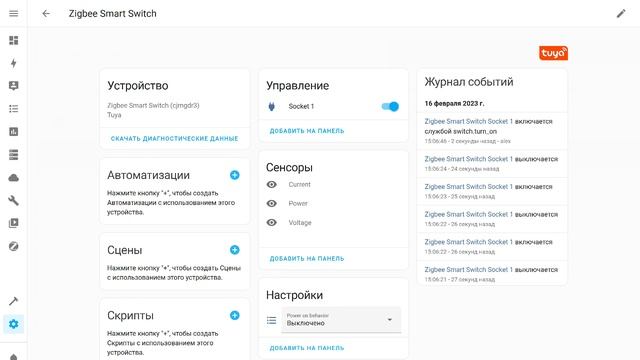Screen dimensions: 640x360
Task: Click eye icon next to Current sensor
Action: (x=271, y=184)
